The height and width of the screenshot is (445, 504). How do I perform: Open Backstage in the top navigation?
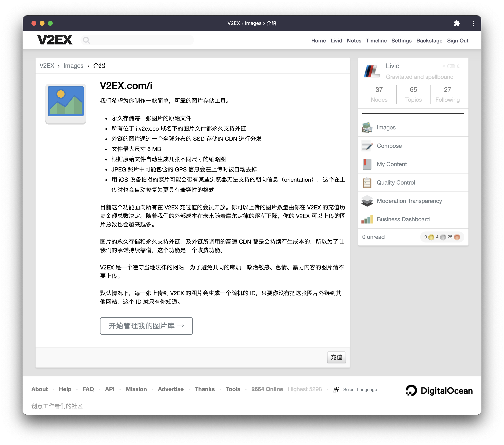429,41
